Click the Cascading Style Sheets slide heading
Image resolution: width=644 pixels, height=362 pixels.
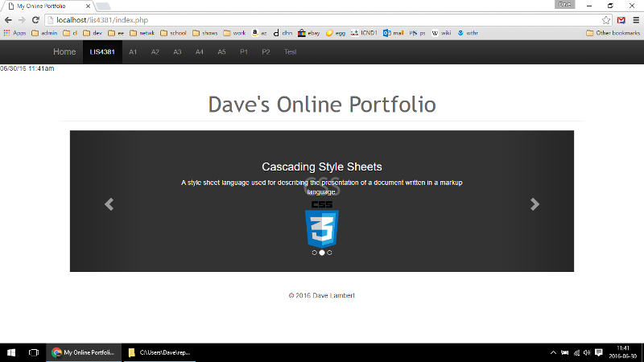click(322, 167)
